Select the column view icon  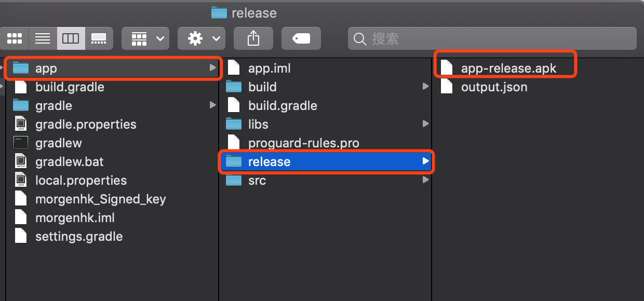point(71,38)
